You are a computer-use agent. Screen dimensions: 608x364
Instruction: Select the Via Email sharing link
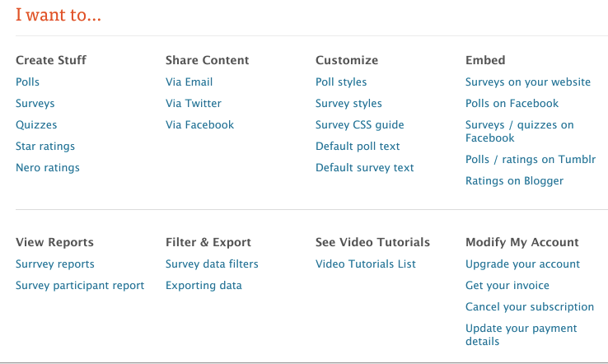(x=189, y=82)
